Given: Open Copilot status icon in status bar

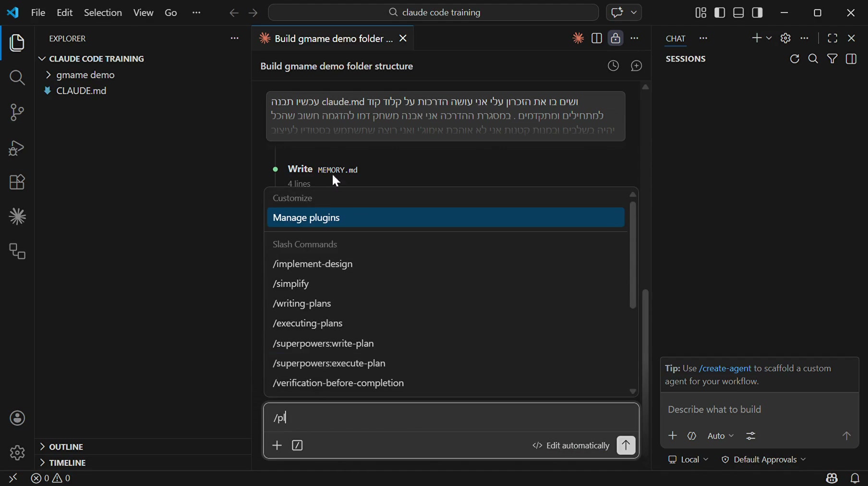Looking at the screenshot, I should tap(832, 478).
